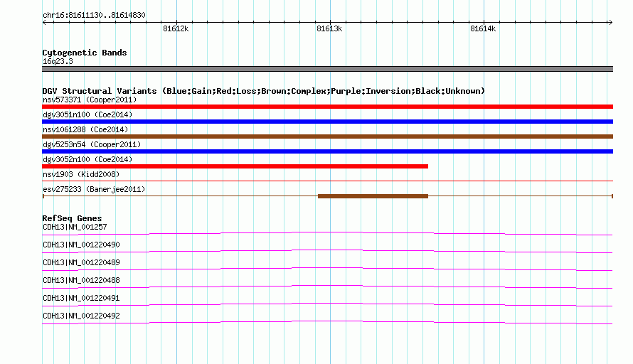Open gene label CDH13|NM_001220489

tap(81, 263)
